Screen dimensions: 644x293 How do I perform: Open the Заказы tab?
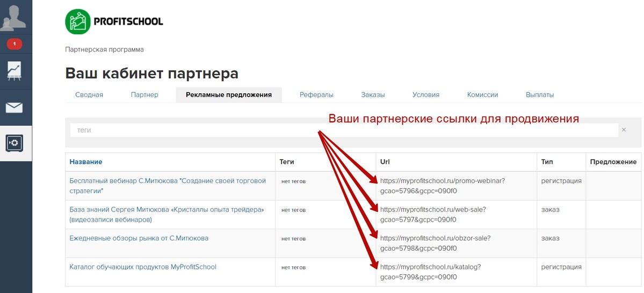coord(373,95)
